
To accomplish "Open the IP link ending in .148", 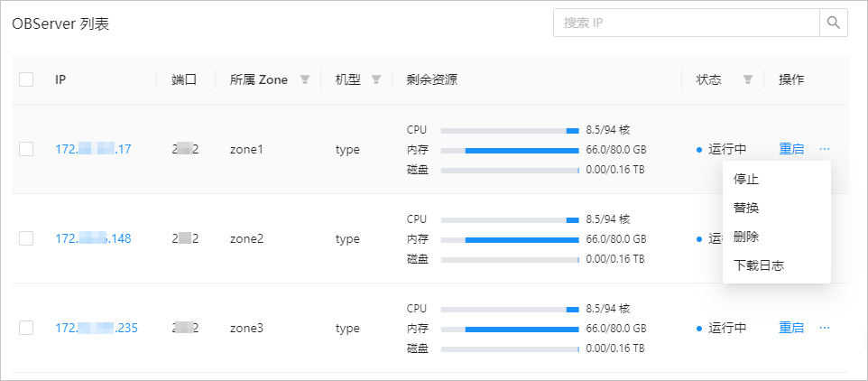I will pyautogui.click(x=93, y=238).
